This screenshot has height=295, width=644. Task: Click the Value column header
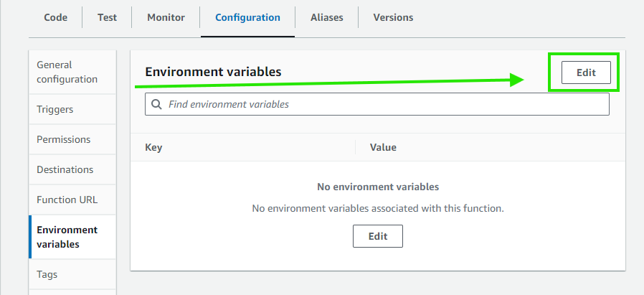(383, 147)
